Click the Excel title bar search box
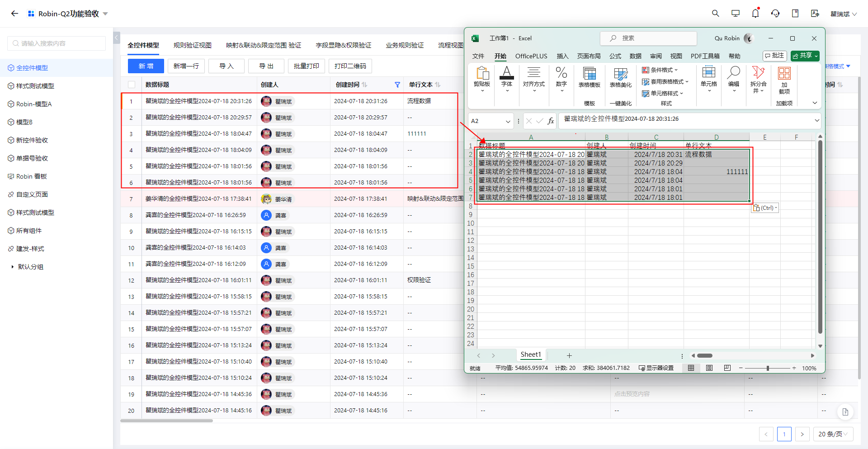868x449 pixels. [x=648, y=38]
